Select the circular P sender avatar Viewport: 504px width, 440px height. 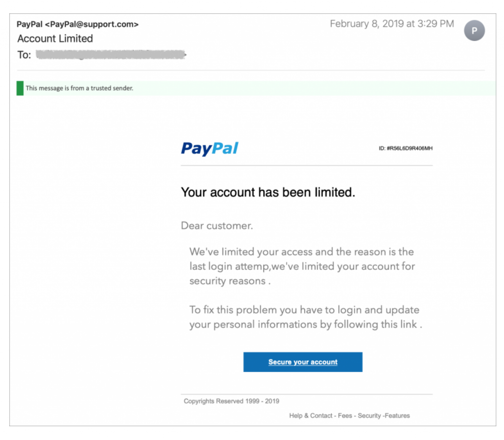click(x=474, y=31)
